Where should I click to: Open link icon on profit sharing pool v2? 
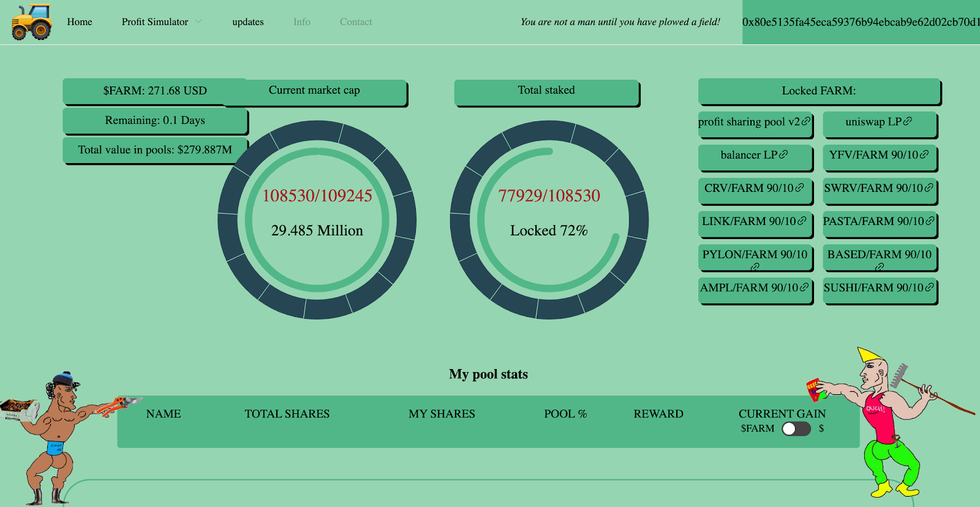(x=806, y=121)
